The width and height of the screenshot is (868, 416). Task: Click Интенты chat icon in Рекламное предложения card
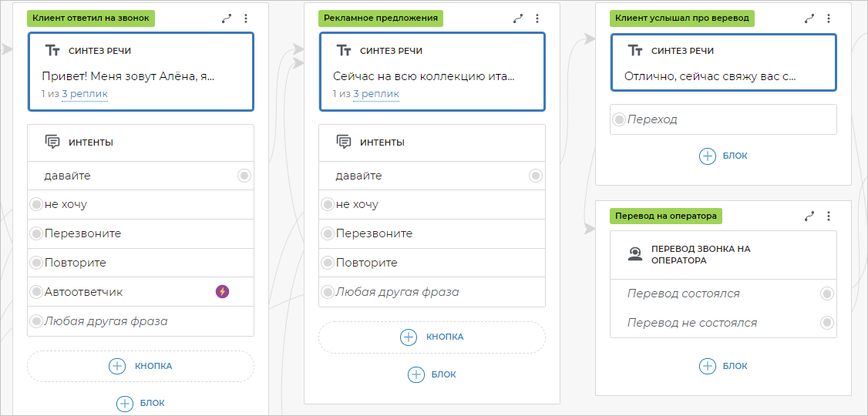pyautogui.click(x=344, y=142)
